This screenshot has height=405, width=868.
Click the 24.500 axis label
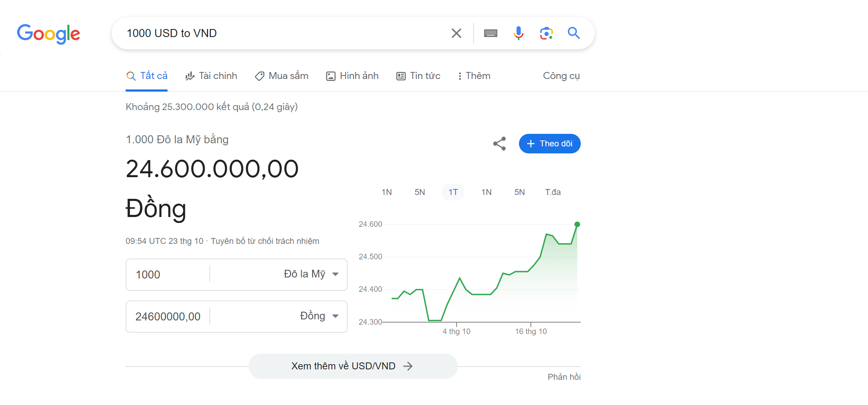point(370,257)
